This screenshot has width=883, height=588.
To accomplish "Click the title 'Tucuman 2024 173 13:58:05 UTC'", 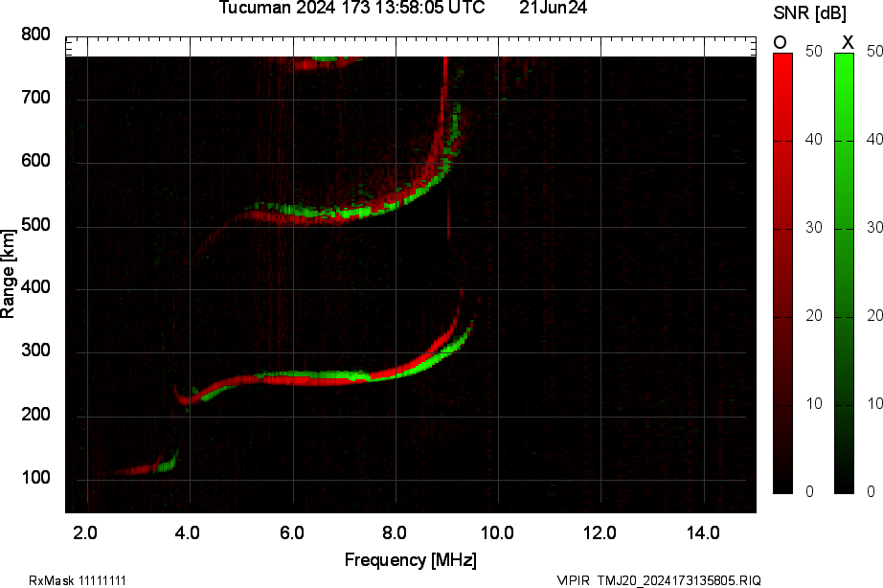I will pyautogui.click(x=351, y=8).
